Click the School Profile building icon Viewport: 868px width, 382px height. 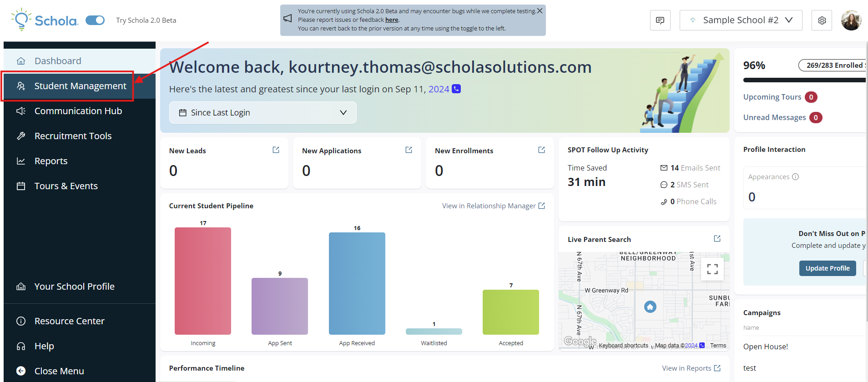point(21,286)
